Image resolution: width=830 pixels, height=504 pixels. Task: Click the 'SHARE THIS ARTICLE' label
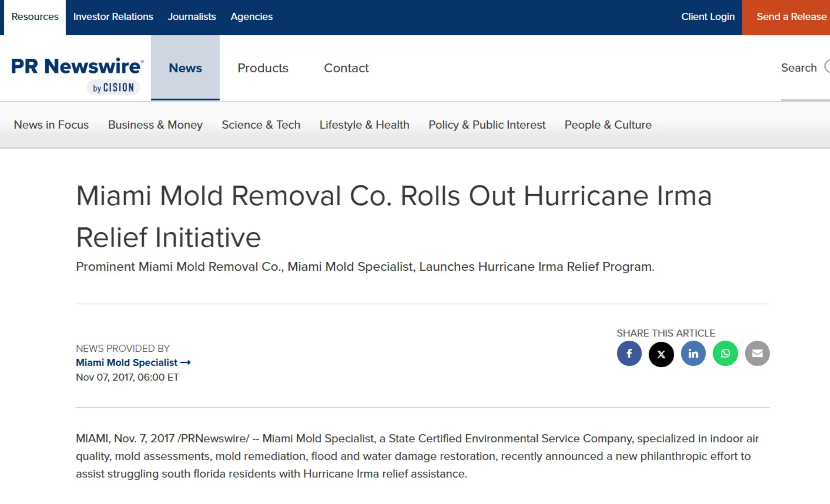(666, 333)
